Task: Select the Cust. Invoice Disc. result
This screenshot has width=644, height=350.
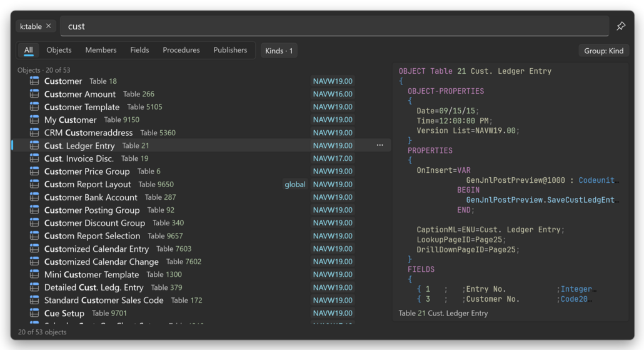Action: 201,158
